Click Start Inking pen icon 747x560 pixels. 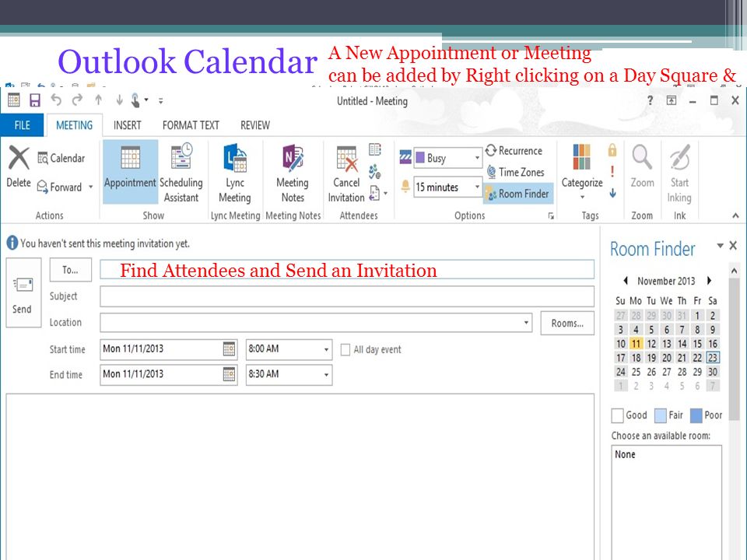(x=680, y=157)
